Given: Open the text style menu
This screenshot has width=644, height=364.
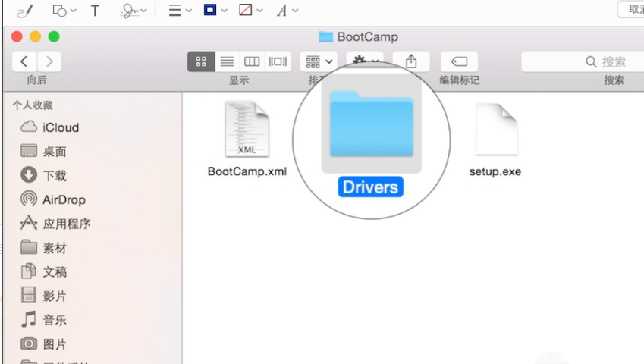Looking at the screenshot, I should point(287,11).
